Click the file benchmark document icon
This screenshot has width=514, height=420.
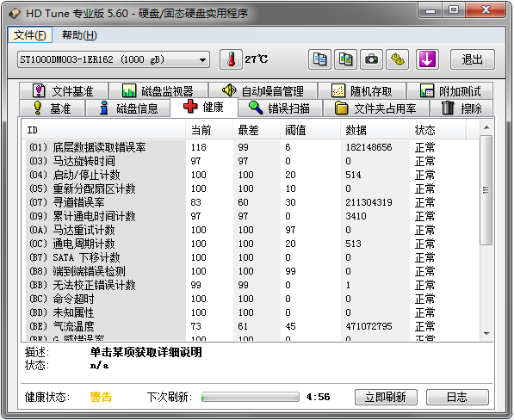pos(39,90)
